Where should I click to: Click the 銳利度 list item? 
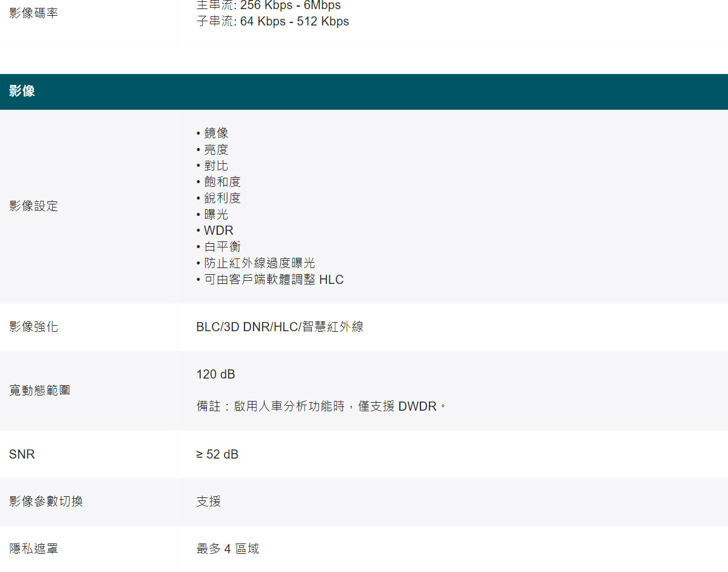tap(221, 198)
